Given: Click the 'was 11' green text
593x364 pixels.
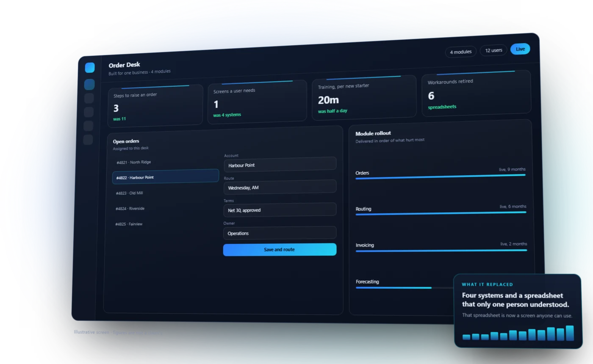Looking at the screenshot, I should click(x=119, y=119).
